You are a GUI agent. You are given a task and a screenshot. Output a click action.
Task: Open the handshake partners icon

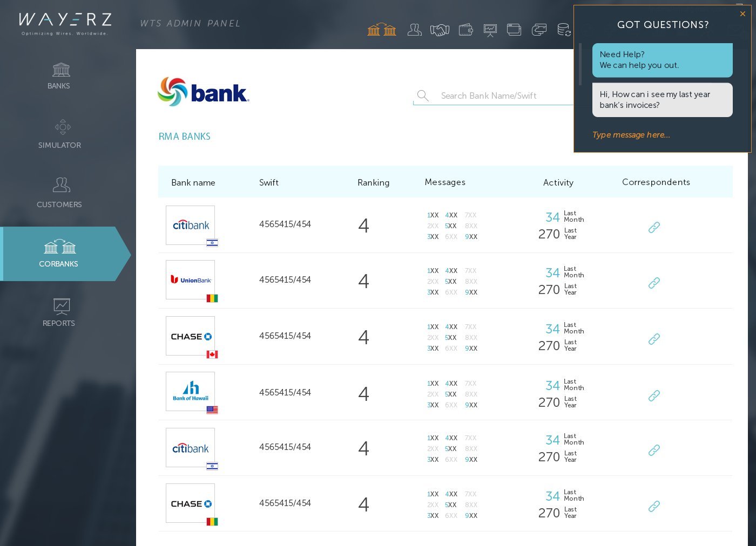[440, 30]
